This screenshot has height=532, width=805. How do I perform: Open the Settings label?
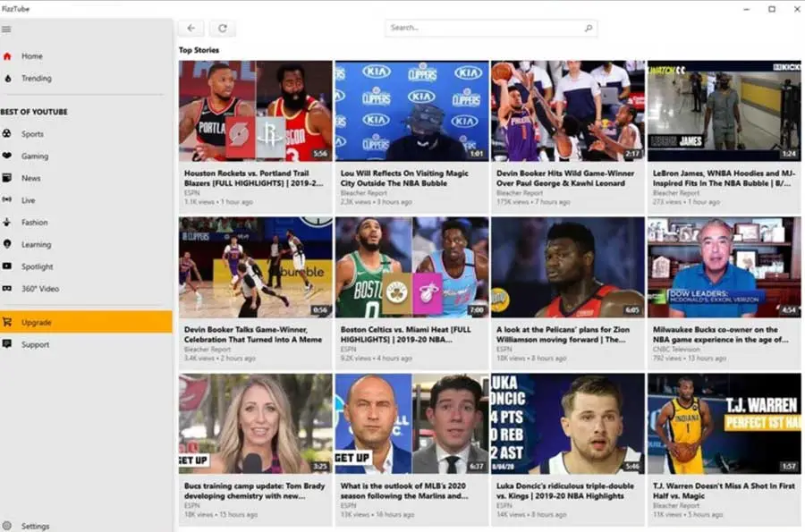tap(36, 526)
